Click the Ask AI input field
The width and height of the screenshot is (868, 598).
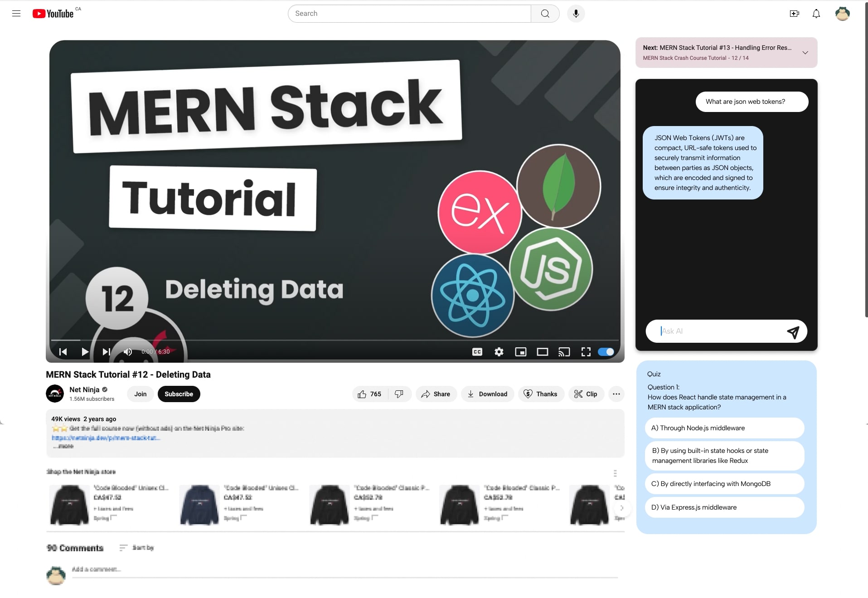pyautogui.click(x=721, y=331)
